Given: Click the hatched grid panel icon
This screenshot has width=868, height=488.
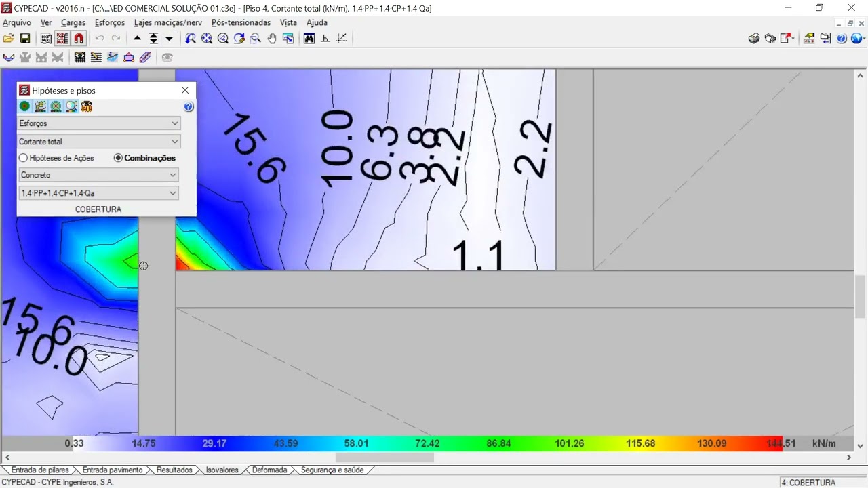Looking at the screenshot, I should point(96,58).
